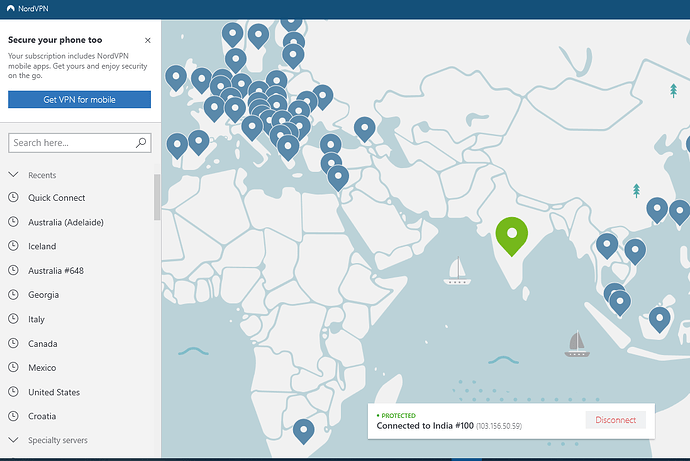This screenshot has height=461, width=690.
Task: Close the Secure your phone banner
Action: coord(147,40)
